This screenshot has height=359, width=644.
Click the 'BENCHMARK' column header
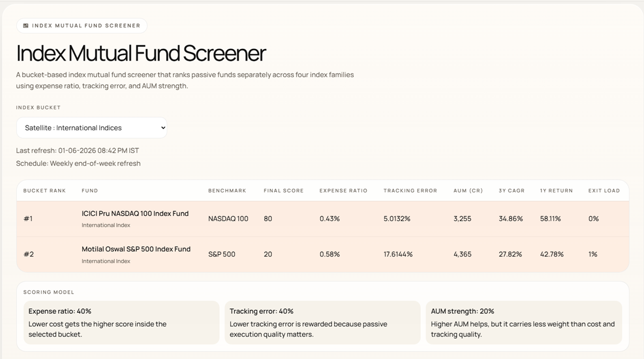(227, 191)
